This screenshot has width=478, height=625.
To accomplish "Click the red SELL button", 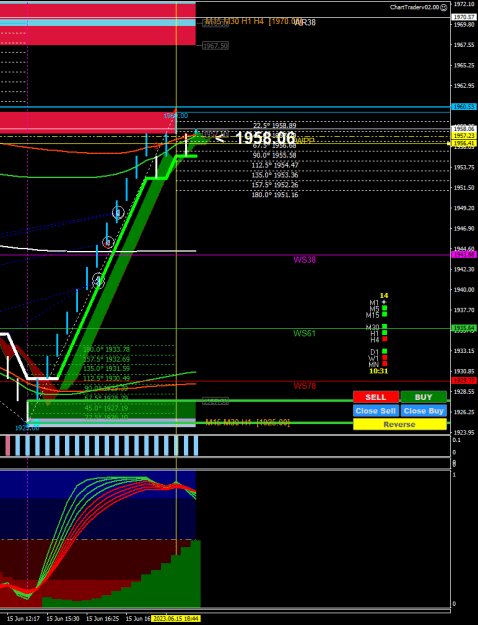I will tap(376, 397).
